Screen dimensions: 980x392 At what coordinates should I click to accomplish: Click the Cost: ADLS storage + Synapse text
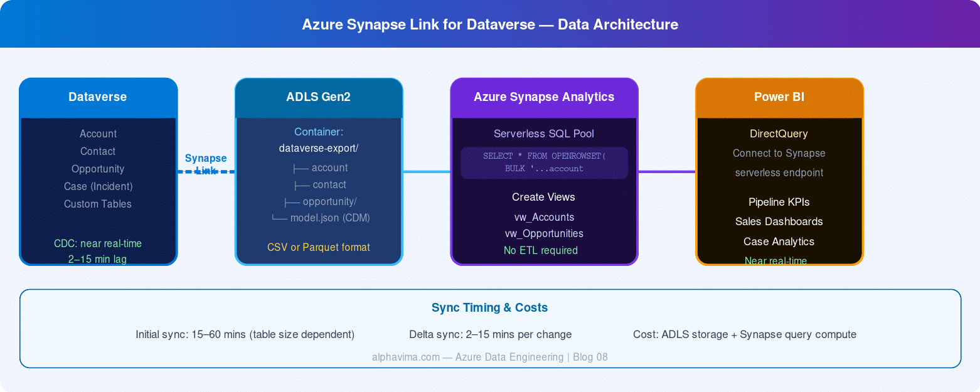(x=745, y=334)
